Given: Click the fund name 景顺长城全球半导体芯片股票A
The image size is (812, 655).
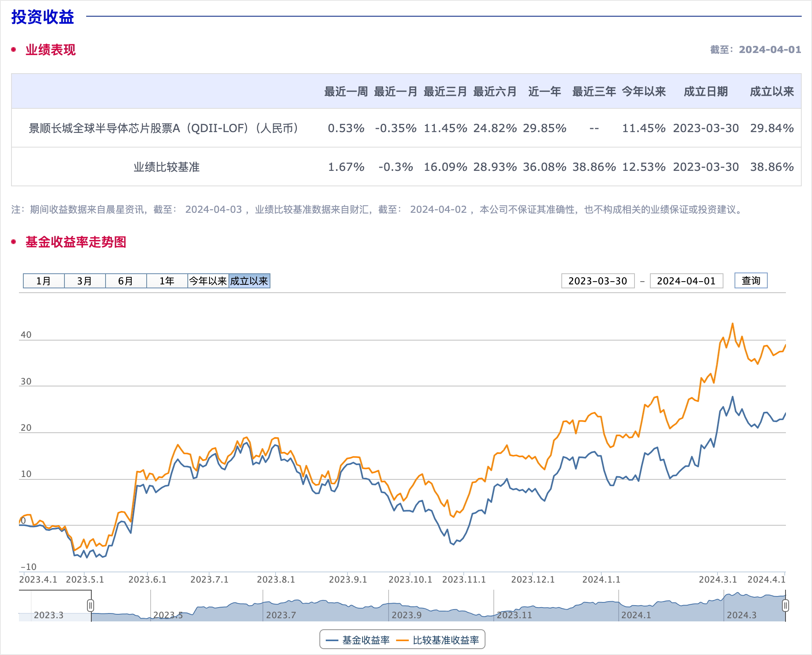Looking at the screenshot, I should [x=163, y=128].
